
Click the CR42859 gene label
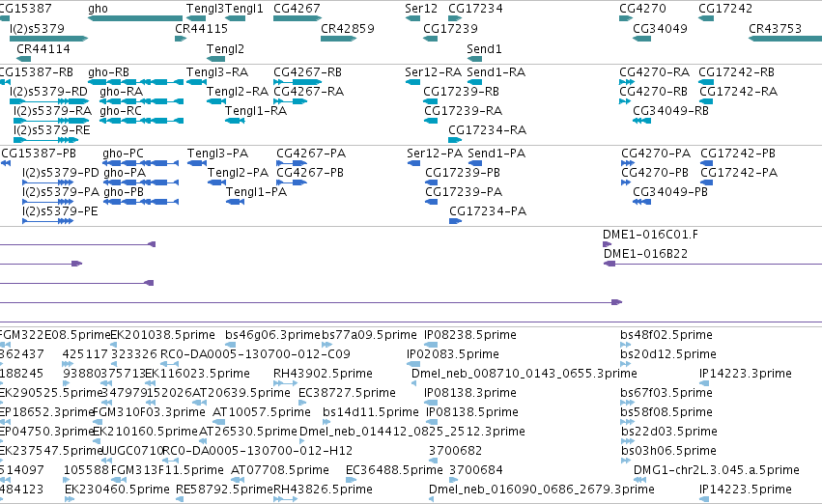348,28
